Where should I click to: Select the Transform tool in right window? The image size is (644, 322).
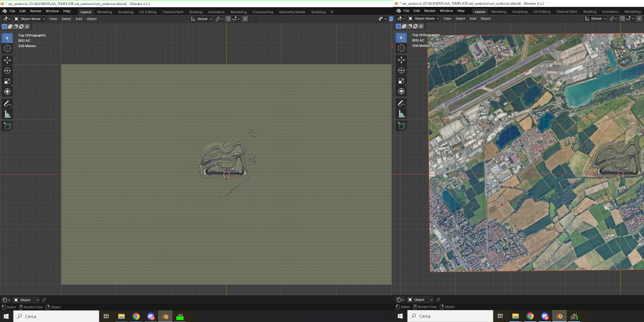[401, 91]
